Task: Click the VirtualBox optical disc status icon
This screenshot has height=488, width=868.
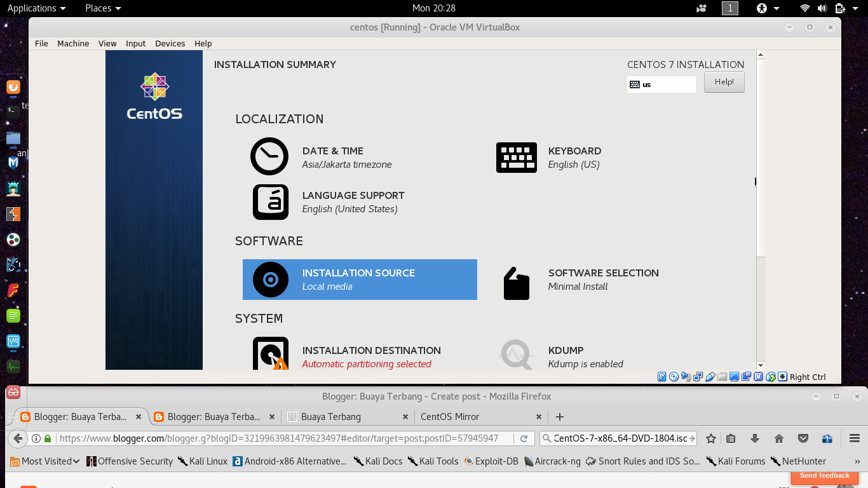Action: coord(674,377)
